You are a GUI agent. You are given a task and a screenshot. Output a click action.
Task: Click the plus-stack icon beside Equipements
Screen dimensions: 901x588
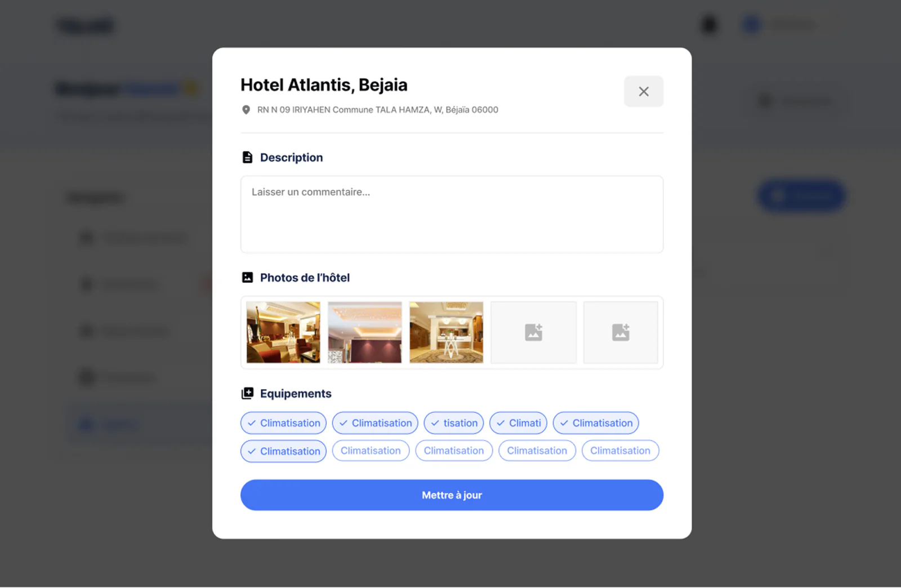(247, 394)
